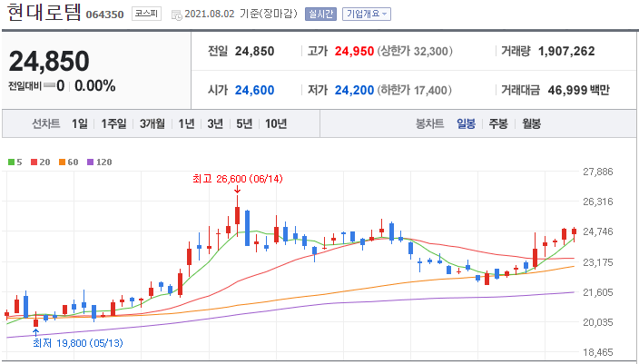Click the 실시간 real-time button
This screenshot has height=364, width=639.
point(320,14)
